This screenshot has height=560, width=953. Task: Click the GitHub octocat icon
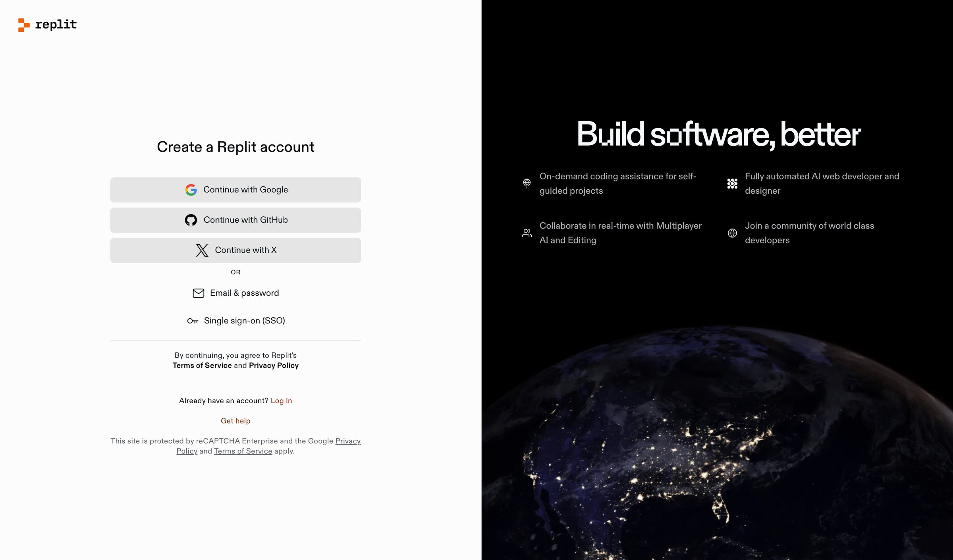pyautogui.click(x=191, y=220)
